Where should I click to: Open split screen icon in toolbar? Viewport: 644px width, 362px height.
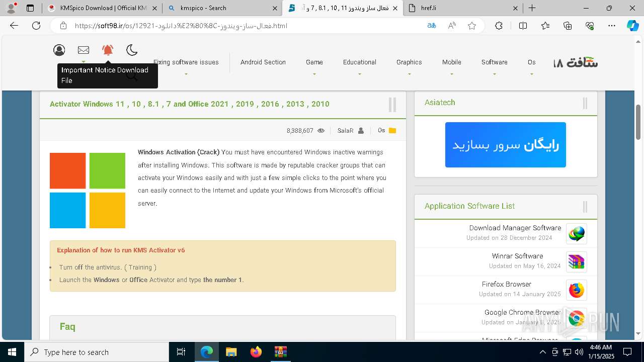[523, 26]
